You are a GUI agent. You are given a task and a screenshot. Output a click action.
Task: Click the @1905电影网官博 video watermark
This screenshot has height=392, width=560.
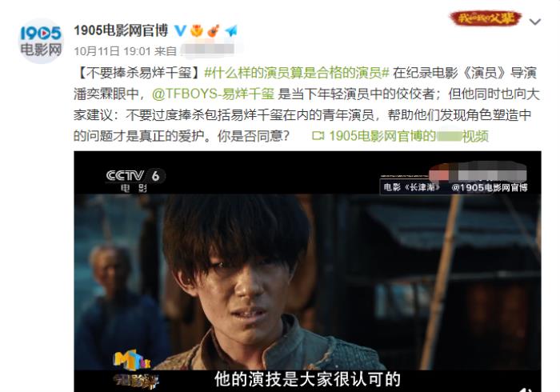(489, 187)
